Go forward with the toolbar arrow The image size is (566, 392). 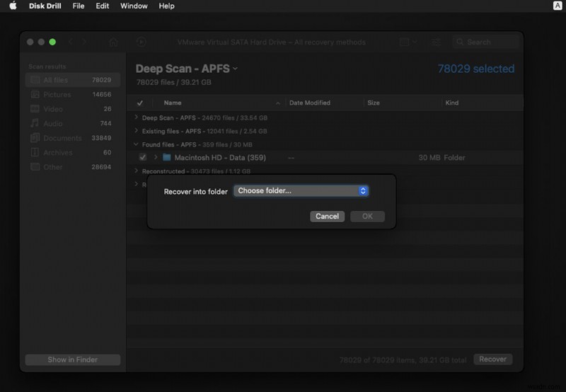pos(84,42)
